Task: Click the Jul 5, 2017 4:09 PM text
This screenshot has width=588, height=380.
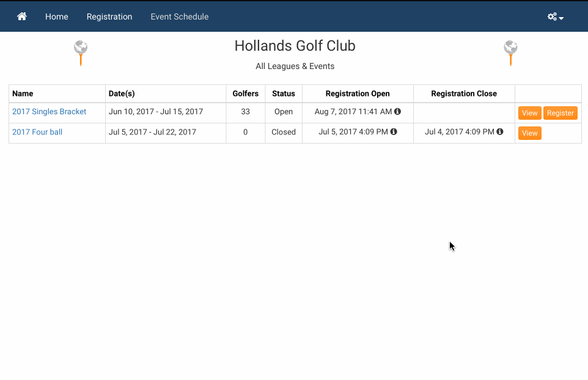Action: pos(353,132)
